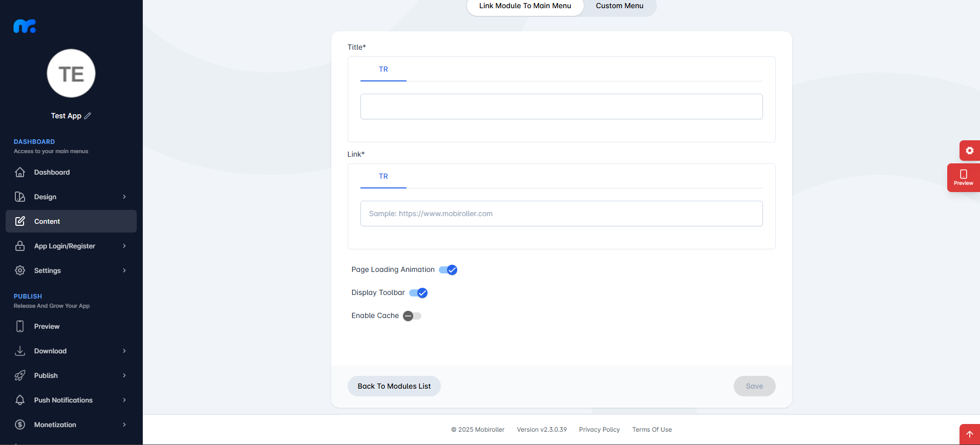Click the Monetization dollar icon
The image size is (980, 445).
click(20, 425)
